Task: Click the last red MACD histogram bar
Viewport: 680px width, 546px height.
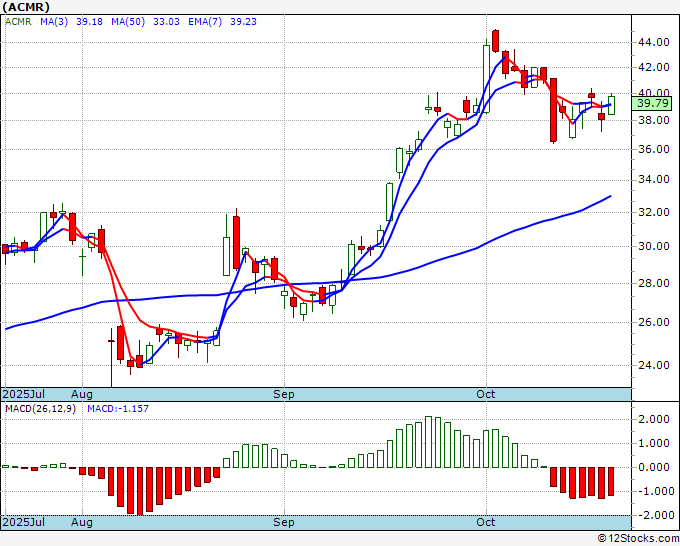Action: [611, 481]
